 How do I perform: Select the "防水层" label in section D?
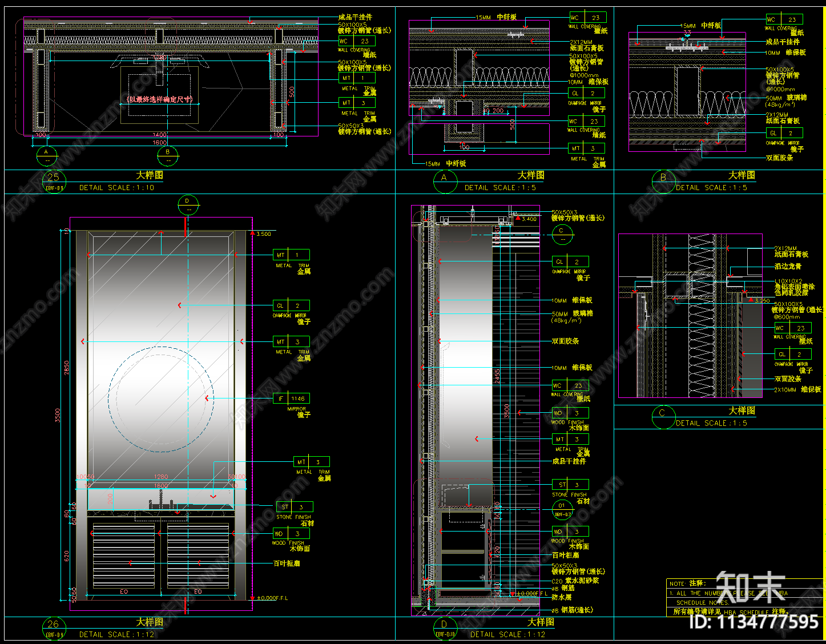coord(562,597)
